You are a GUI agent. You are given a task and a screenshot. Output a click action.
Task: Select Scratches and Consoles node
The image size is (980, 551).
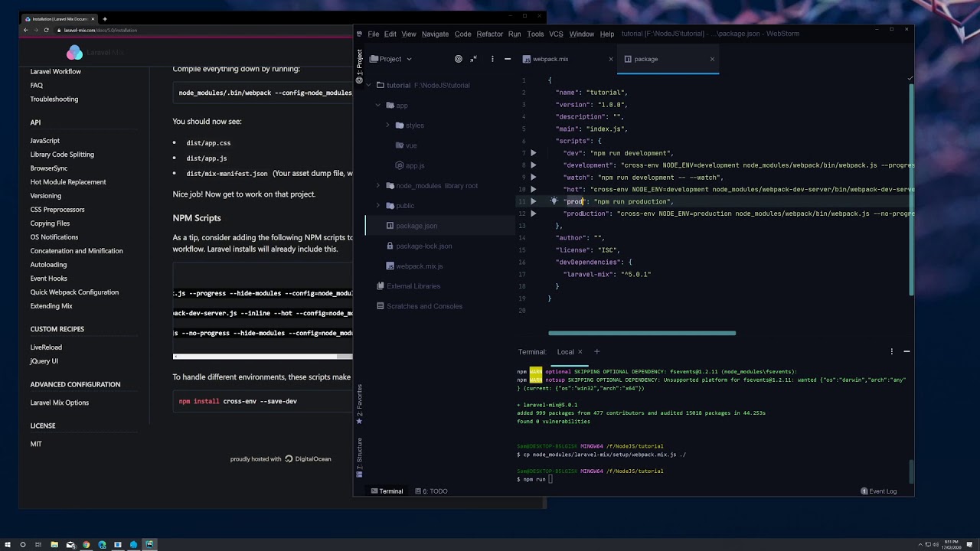click(420, 306)
